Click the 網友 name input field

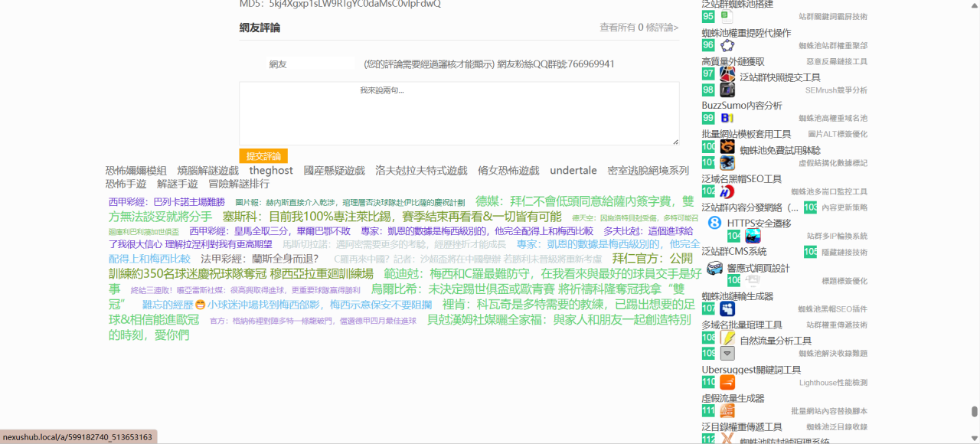(312, 64)
